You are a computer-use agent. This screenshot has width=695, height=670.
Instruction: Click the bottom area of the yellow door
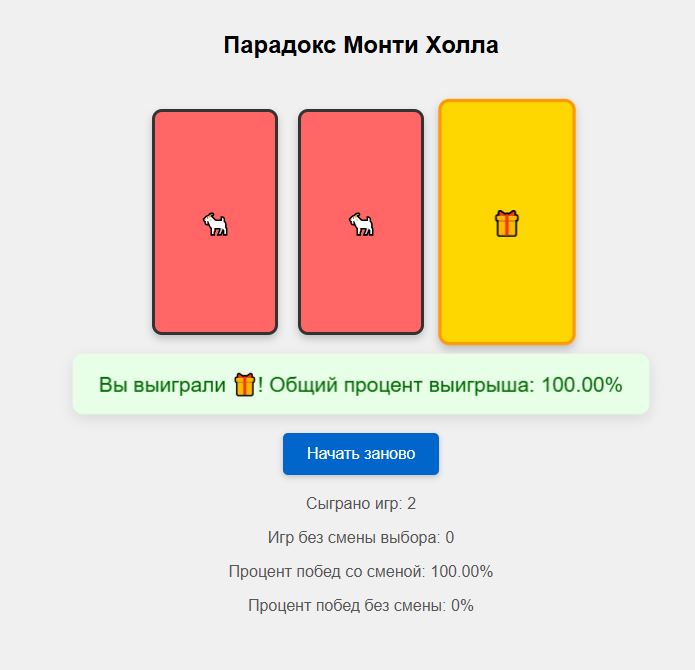coord(507,310)
